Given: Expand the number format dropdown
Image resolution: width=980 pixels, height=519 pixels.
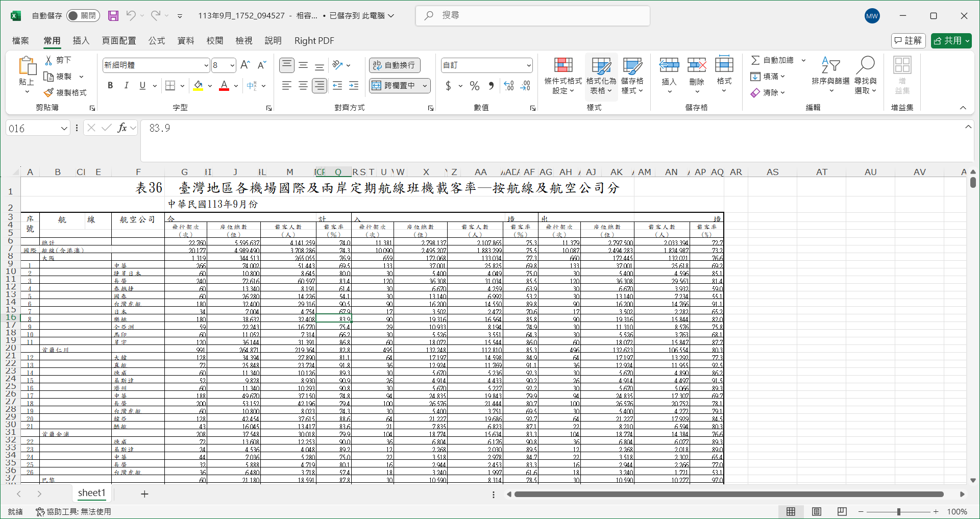Looking at the screenshot, I should click(528, 65).
